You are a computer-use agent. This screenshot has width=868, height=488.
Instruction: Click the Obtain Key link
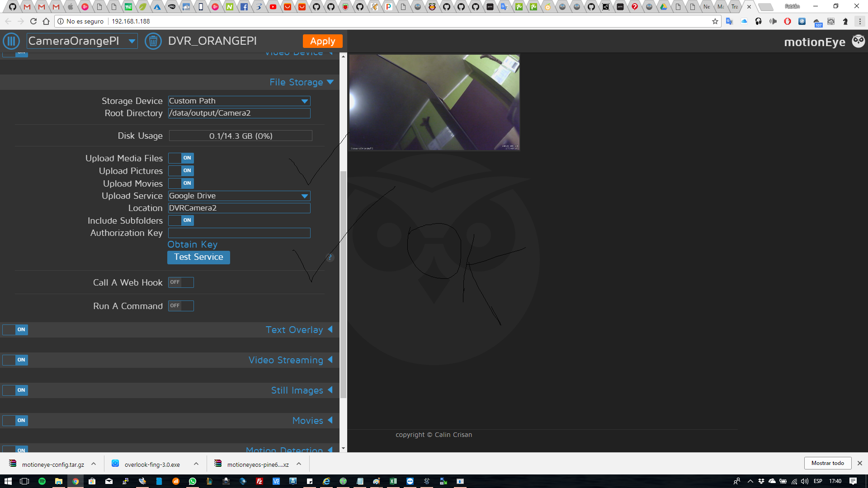click(193, 244)
